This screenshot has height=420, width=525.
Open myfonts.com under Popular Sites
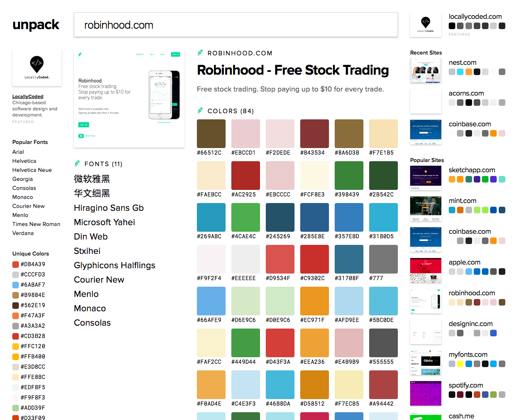[468, 354]
